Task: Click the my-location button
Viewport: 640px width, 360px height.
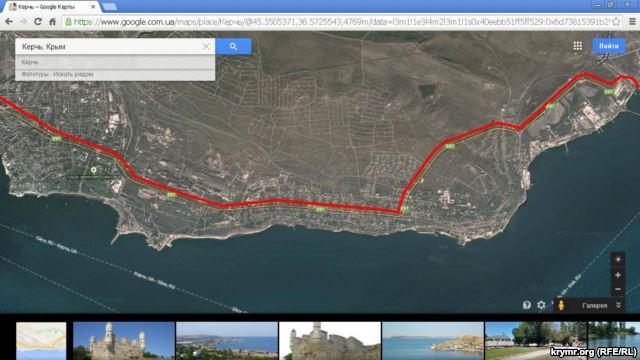Action: (618, 260)
